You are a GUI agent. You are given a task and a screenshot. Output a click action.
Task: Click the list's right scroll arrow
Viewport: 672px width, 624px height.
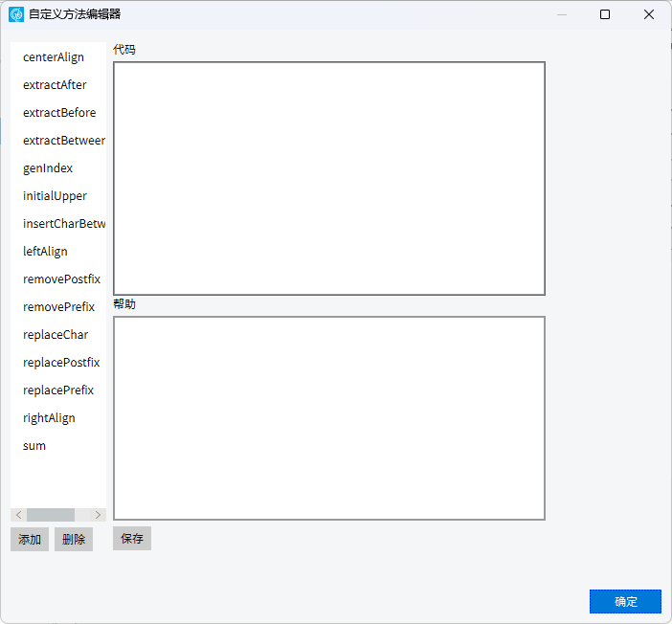point(99,515)
